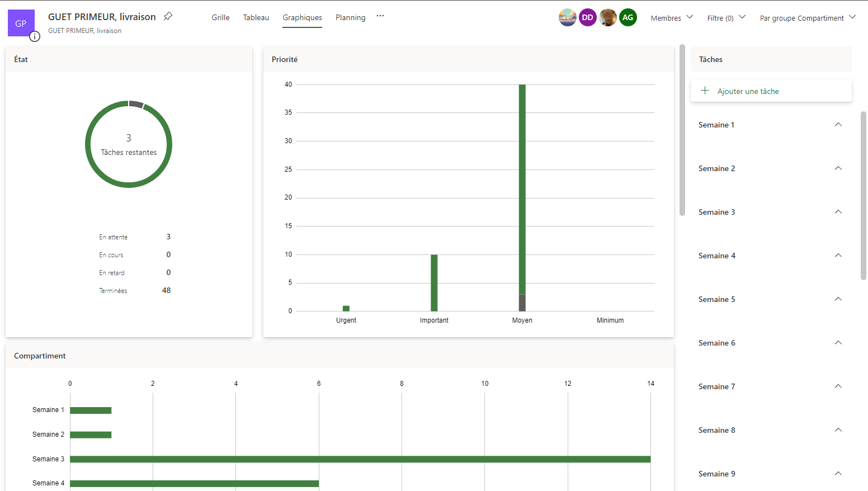Screen dimensions: 868x491
Task: Open the Filtre (0) dropdown
Action: coord(726,18)
